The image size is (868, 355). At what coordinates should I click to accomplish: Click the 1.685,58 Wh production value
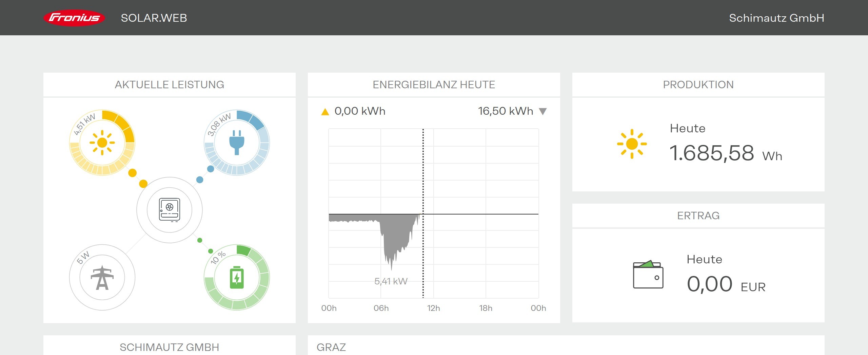click(x=726, y=153)
